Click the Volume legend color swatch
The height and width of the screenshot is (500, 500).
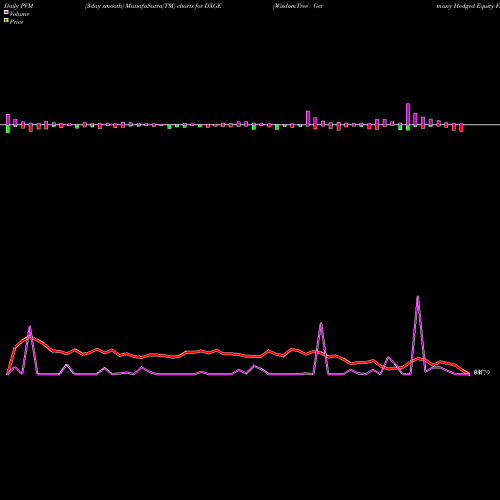point(6,12)
